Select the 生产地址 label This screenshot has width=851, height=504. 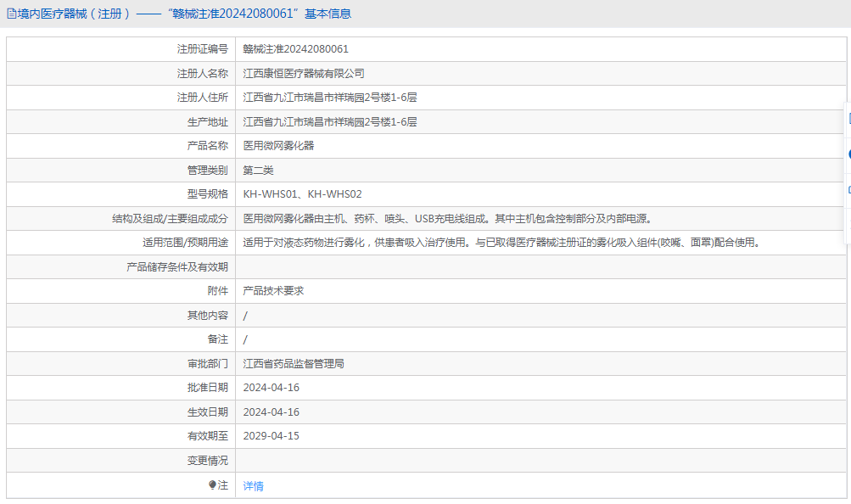coord(208,122)
